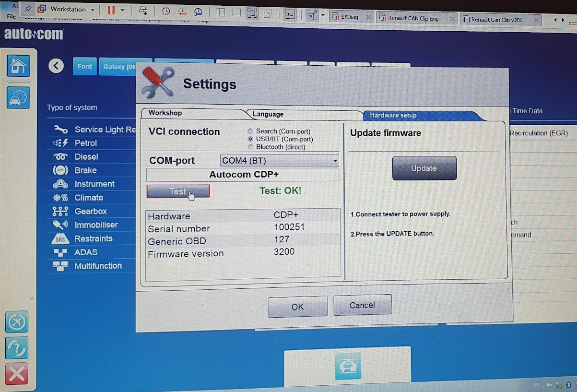Click the Home icon in left sidebar
The width and height of the screenshot is (577, 392).
click(x=18, y=66)
